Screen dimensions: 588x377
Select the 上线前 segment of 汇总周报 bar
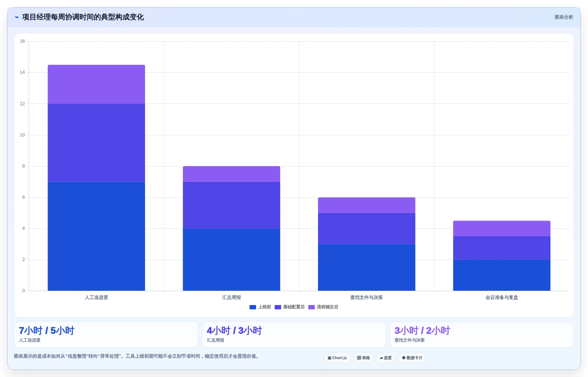point(231,260)
